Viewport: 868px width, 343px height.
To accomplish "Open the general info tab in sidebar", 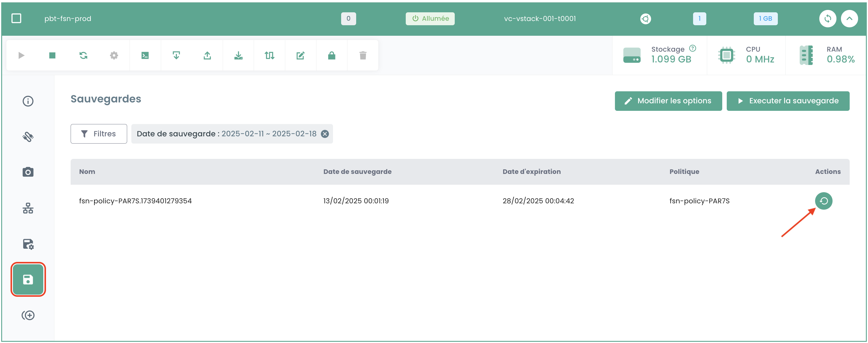I will (x=28, y=101).
